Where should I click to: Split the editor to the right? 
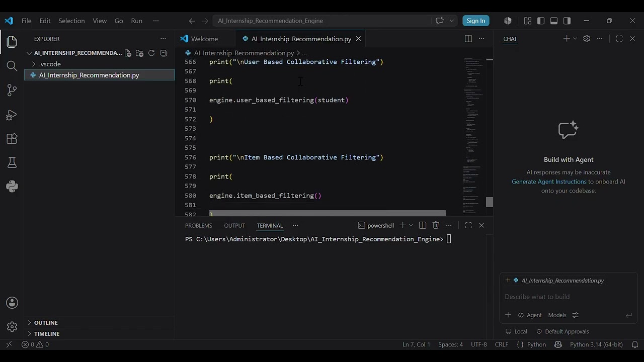tap(468, 39)
